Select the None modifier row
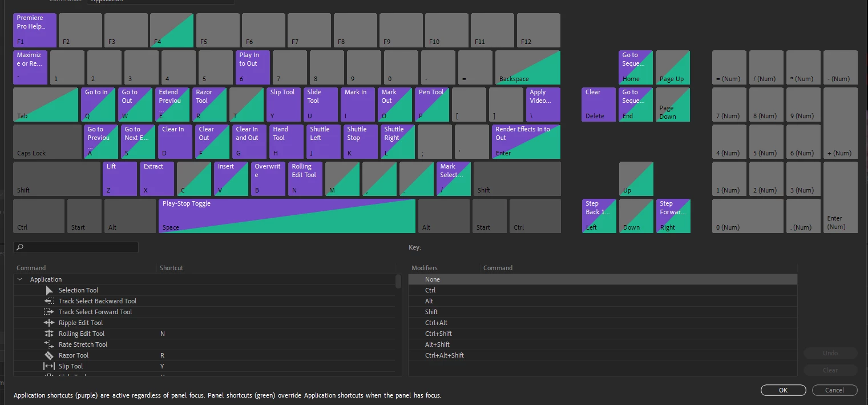 (603, 279)
